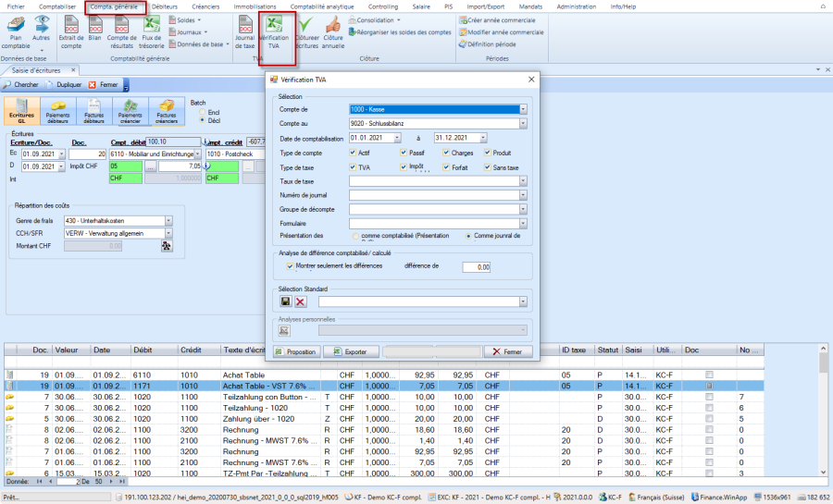The image size is (833, 504).
Task: Expand the Compte de dropdown
Action: tap(523, 109)
